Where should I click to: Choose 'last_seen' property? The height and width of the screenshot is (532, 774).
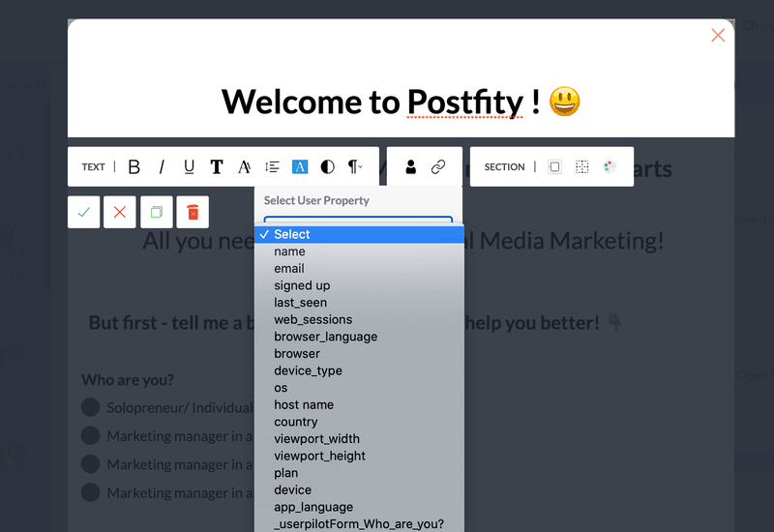[x=359, y=303]
